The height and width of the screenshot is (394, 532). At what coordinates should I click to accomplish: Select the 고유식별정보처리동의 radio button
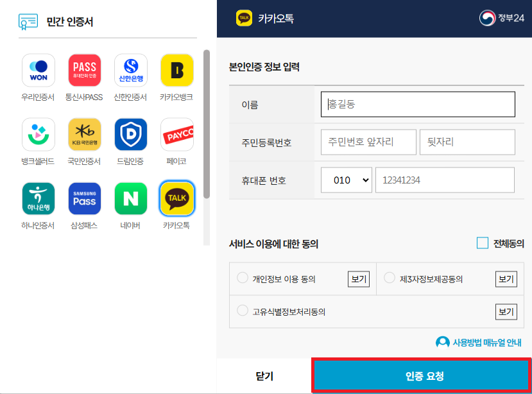pyautogui.click(x=242, y=310)
